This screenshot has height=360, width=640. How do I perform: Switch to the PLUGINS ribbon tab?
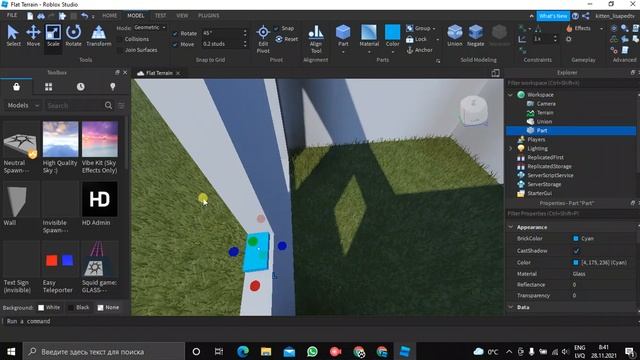[x=209, y=16]
